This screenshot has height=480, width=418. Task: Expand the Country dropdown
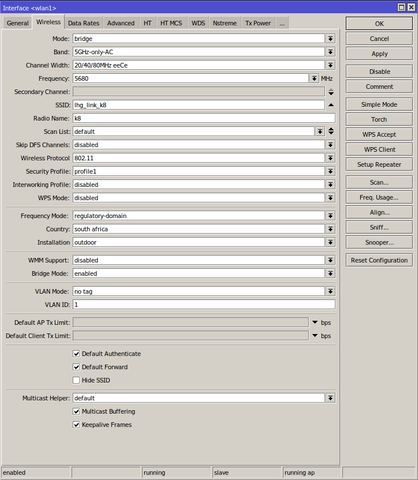tap(330, 229)
